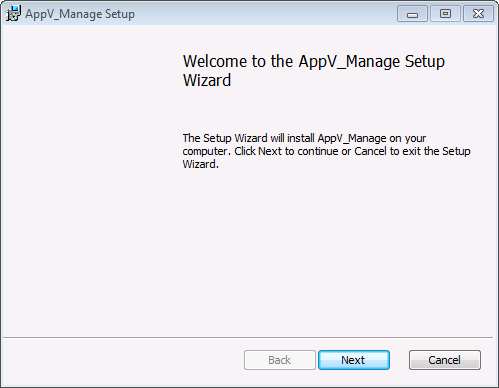Screen dimensions: 499x388
Task: Maximize the AppV_Manage Setup window
Action: pos(445,14)
